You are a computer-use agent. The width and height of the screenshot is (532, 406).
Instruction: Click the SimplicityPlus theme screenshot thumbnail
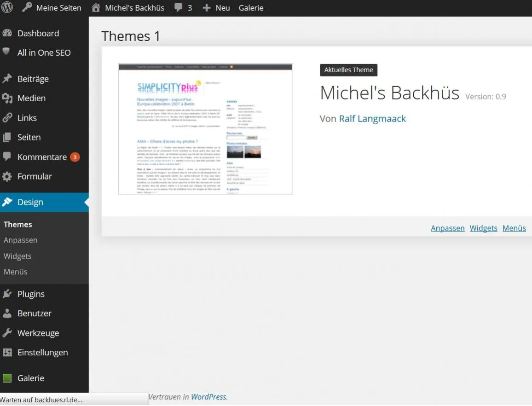pos(205,128)
